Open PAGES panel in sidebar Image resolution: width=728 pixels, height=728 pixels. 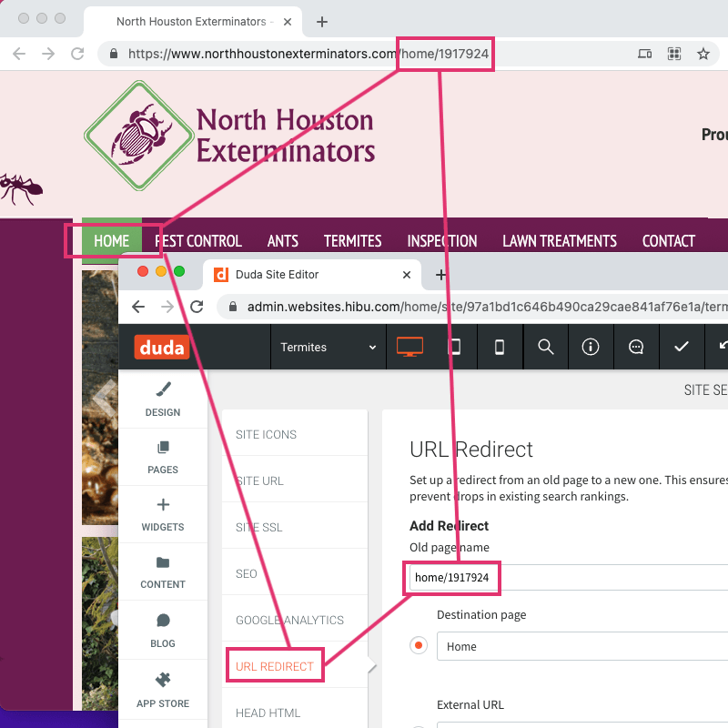point(163,458)
